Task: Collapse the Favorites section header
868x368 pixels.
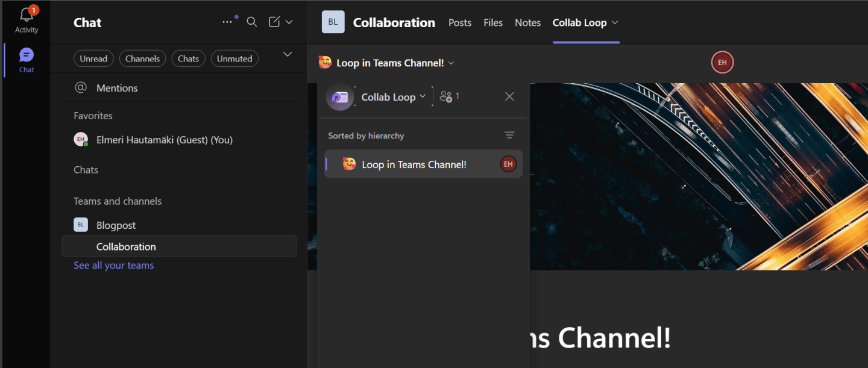Action: [x=93, y=116]
